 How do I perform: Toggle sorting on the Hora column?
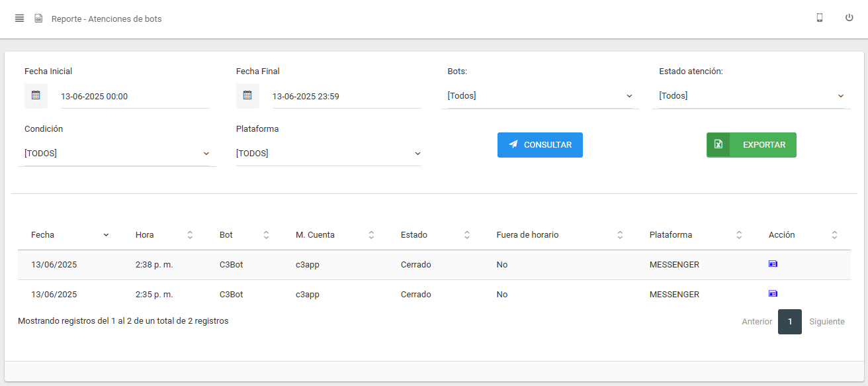[190, 234]
